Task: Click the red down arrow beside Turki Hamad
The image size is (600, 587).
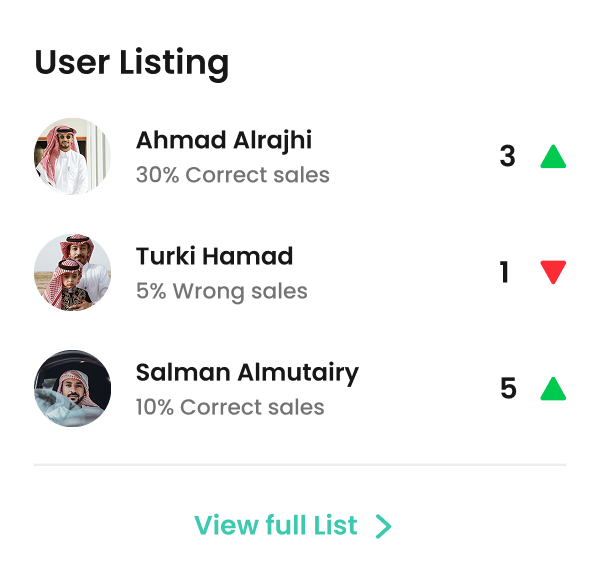Action: (553, 271)
